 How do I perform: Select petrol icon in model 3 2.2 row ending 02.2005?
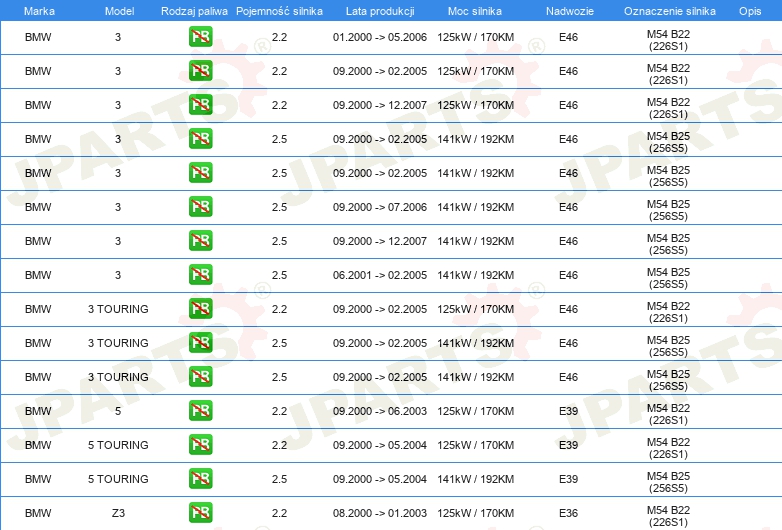(200, 71)
